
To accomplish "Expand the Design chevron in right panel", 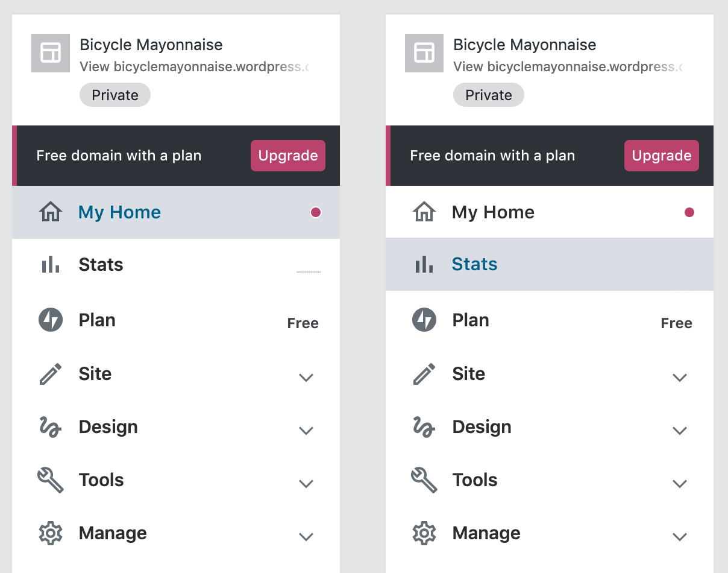I will click(680, 431).
